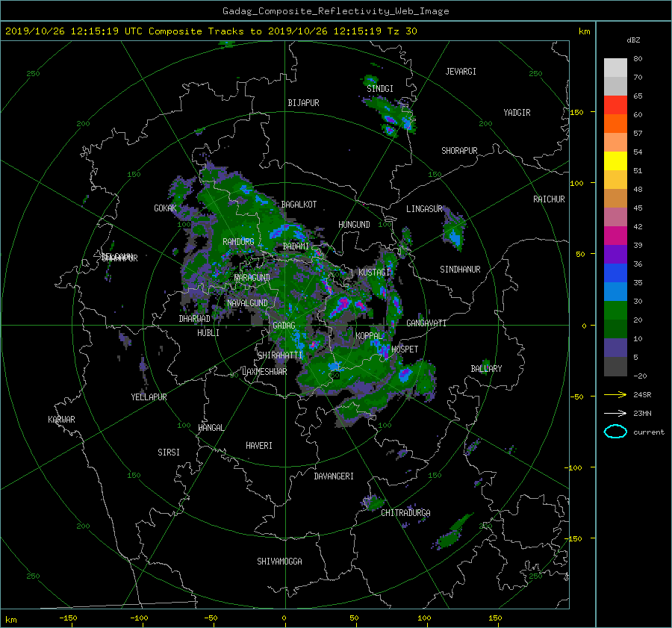Click the 23MN legend label
Screen dimensions: 672x628
(x=642, y=414)
